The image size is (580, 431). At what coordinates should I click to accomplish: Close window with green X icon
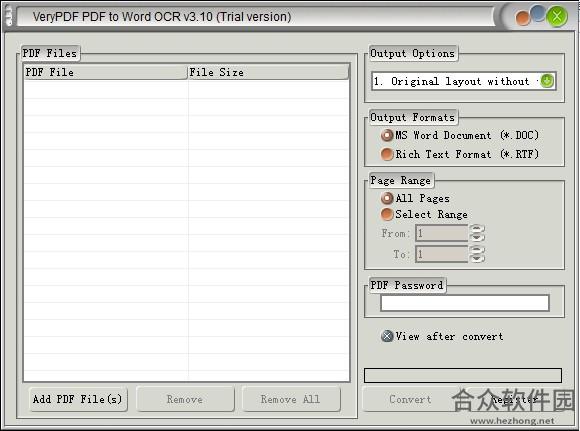557,16
